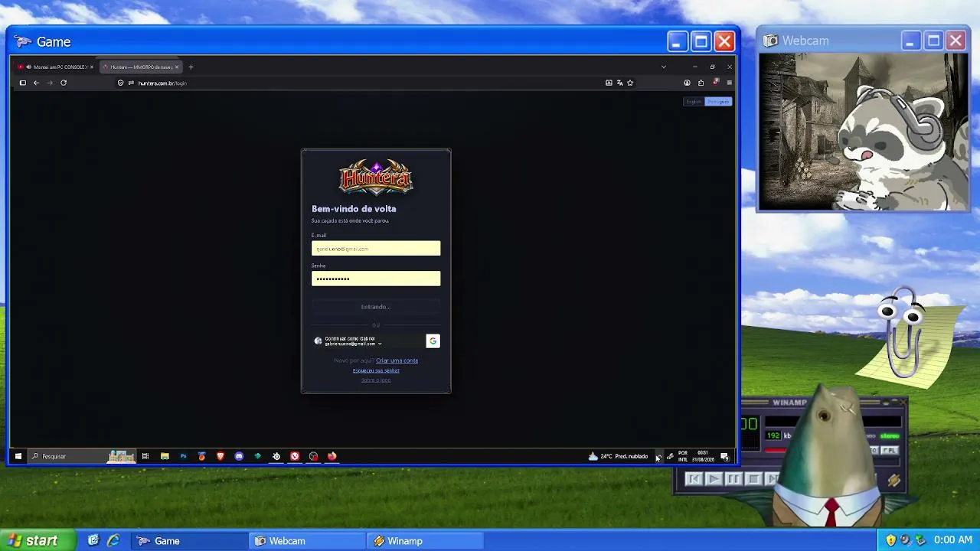Click the Google logo icon

[x=433, y=341]
